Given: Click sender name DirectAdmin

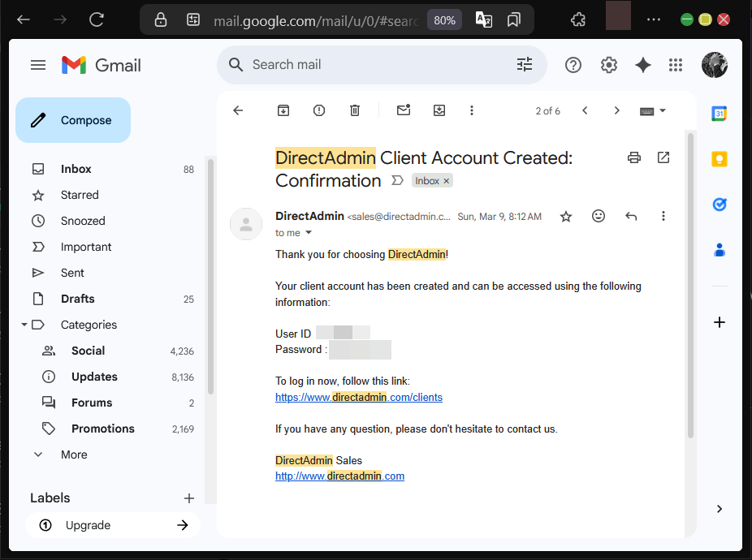Looking at the screenshot, I should pos(309,216).
